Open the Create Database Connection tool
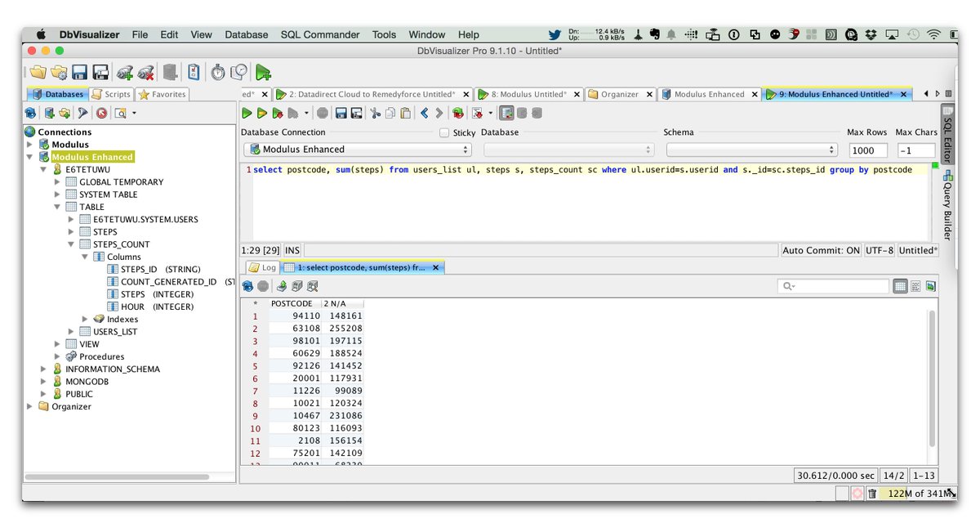 pos(124,73)
